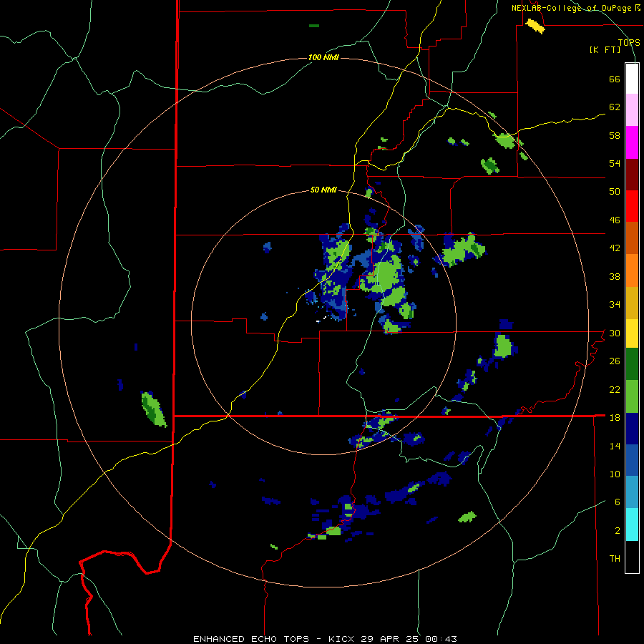This screenshot has height=644, width=644.
Task: Select the TOPS legend title
Action: (629, 42)
